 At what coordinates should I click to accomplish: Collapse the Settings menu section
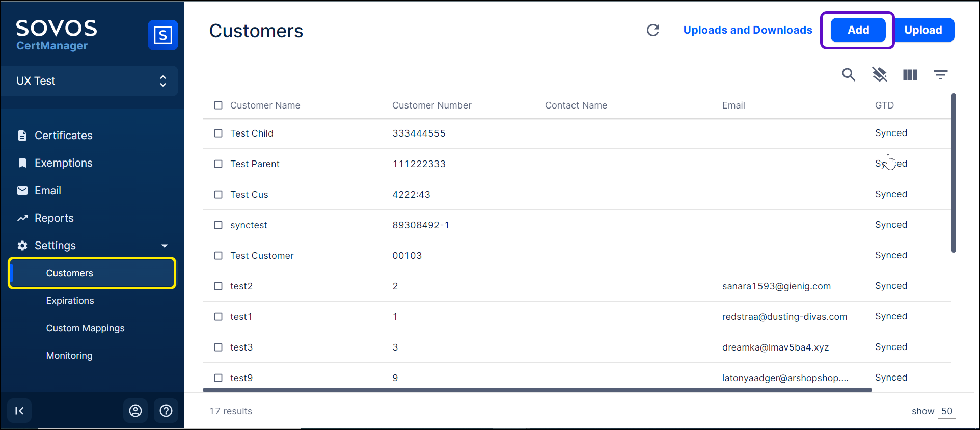coord(164,246)
